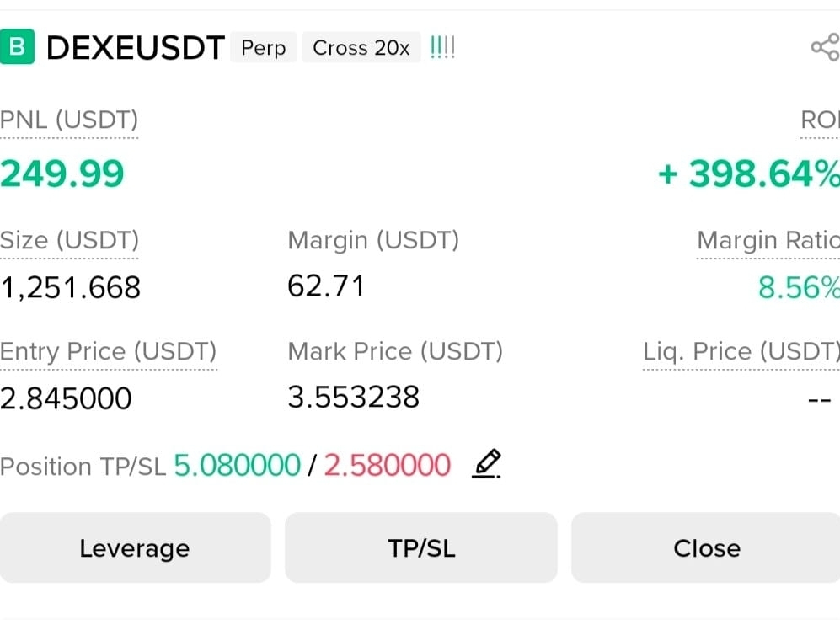Tap the Cross 20x margin tag

click(361, 48)
